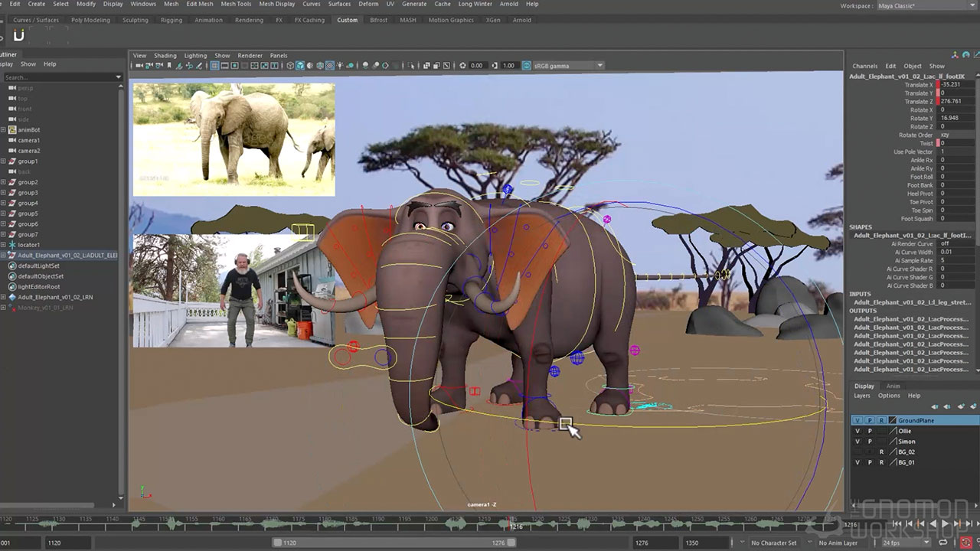This screenshot has width=980, height=551.
Task: Click the animBot icon in outliner
Action: 12,130
